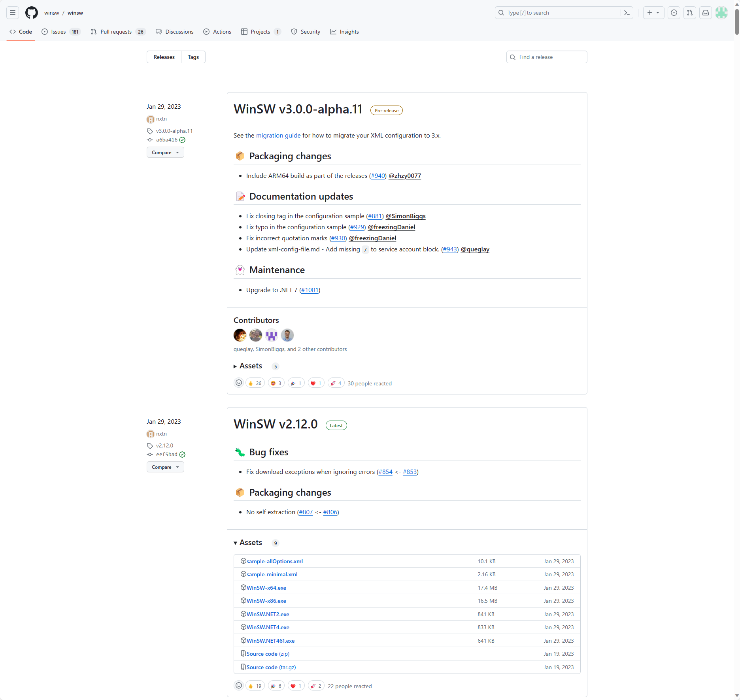Open the winsw owner breadcrumb link
This screenshot has width=740, height=700.
click(52, 13)
